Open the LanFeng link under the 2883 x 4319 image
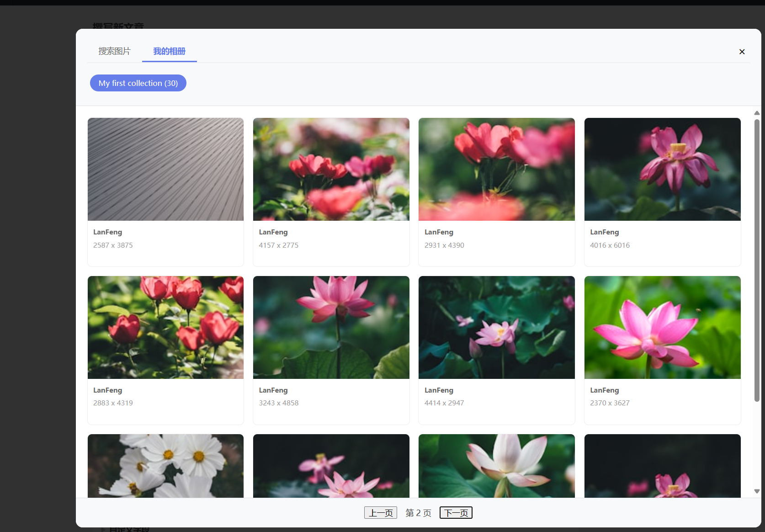 pos(107,390)
